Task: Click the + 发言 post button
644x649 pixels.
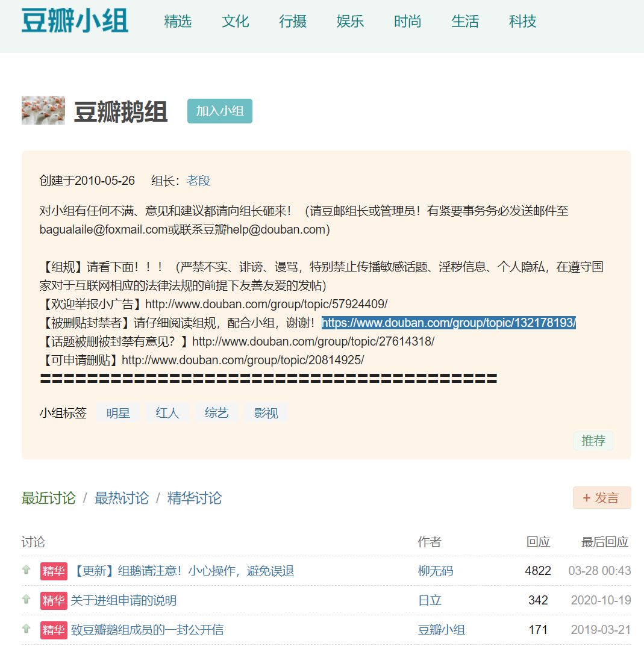Action: click(x=602, y=497)
